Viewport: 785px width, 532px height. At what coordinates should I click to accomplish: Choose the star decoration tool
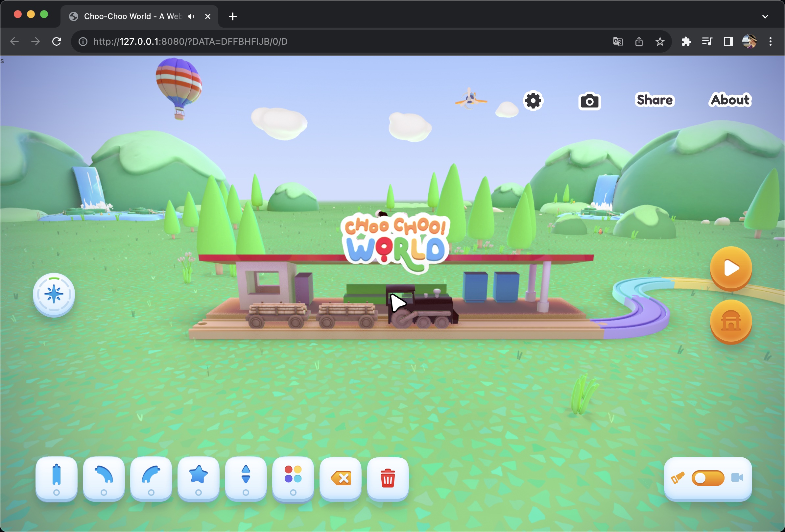[x=198, y=478]
